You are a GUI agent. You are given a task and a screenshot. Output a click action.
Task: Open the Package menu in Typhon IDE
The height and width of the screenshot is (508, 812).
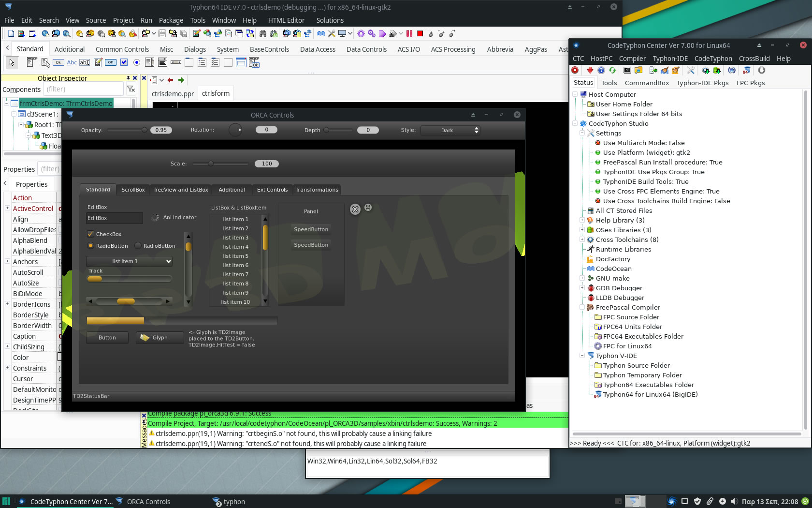pos(171,20)
